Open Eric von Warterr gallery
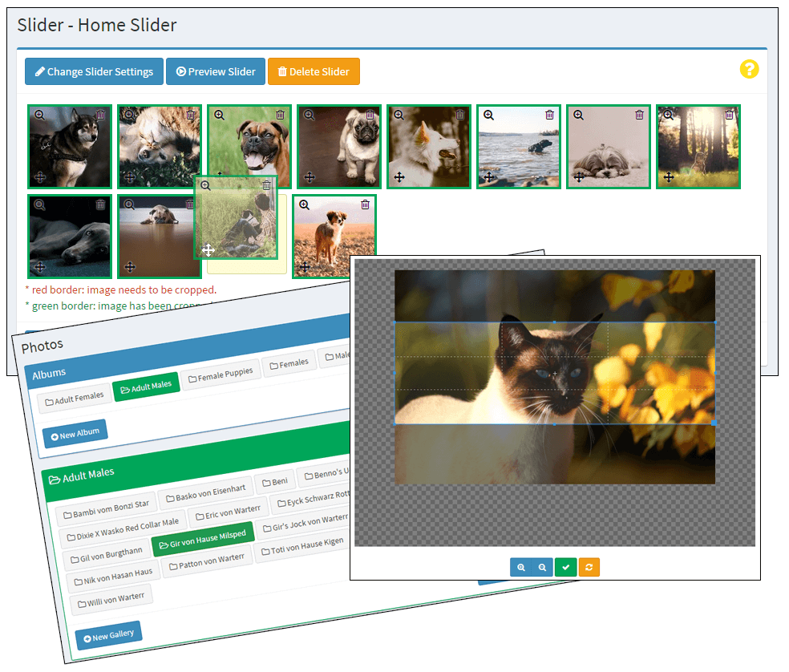Viewport: 789px width, 672px height. pos(228,512)
